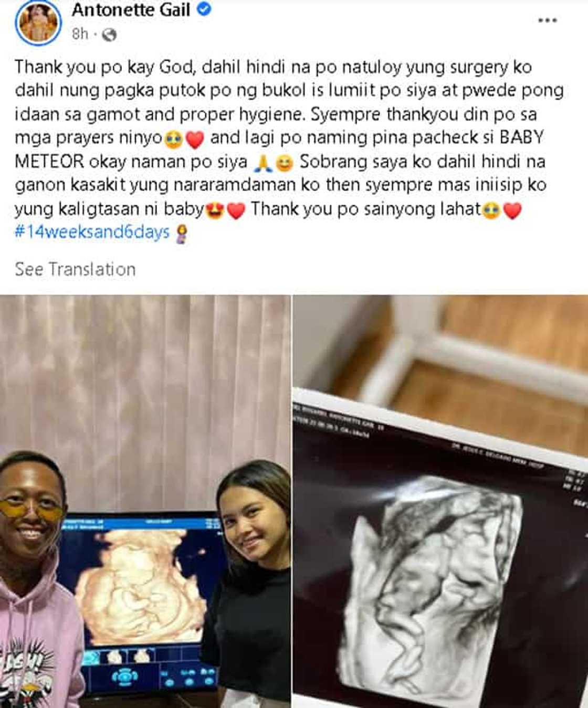
Task: Click the red heart emoji after ninyo
Action: click(x=195, y=140)
